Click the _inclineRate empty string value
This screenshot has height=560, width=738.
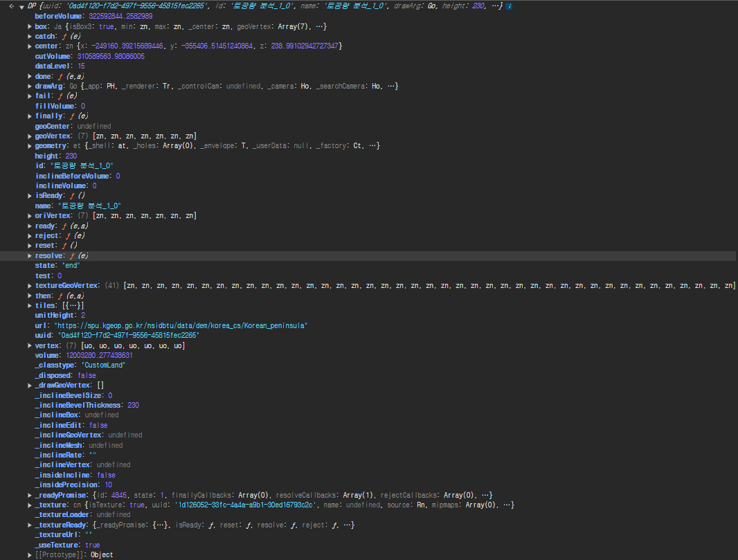pos(92,455)
